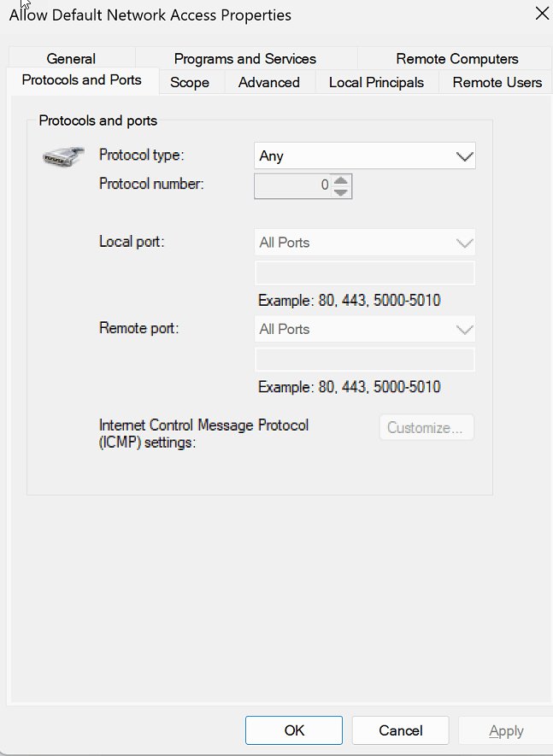Increase protocol number with up arrow
Screen dimensions: 553x756
(x=341, y=181)
